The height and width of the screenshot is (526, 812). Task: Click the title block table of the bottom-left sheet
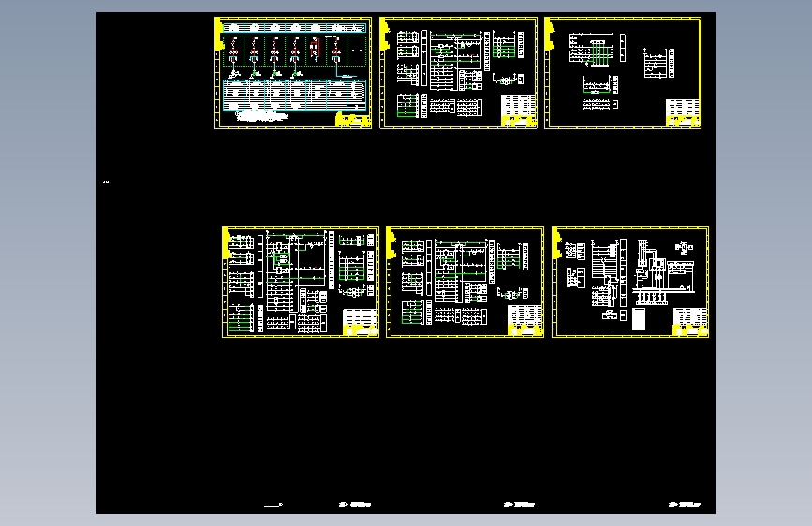click(361, 322)
